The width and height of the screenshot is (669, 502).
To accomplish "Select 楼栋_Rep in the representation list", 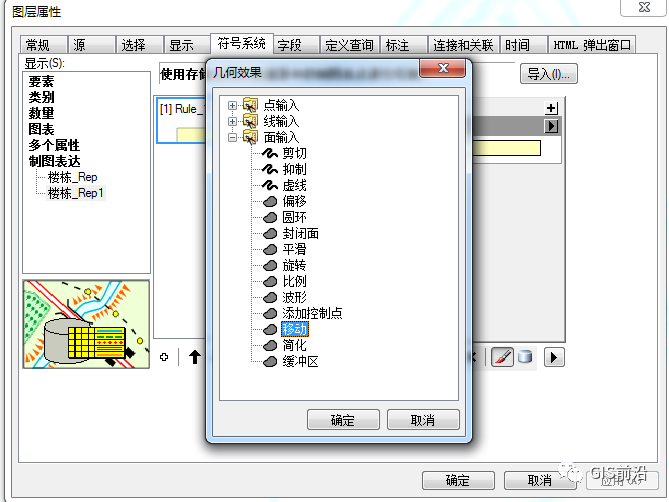I will pos(73,177).
